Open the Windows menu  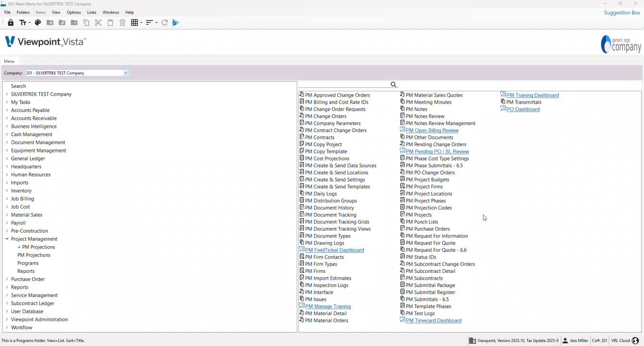pos(111,12)
